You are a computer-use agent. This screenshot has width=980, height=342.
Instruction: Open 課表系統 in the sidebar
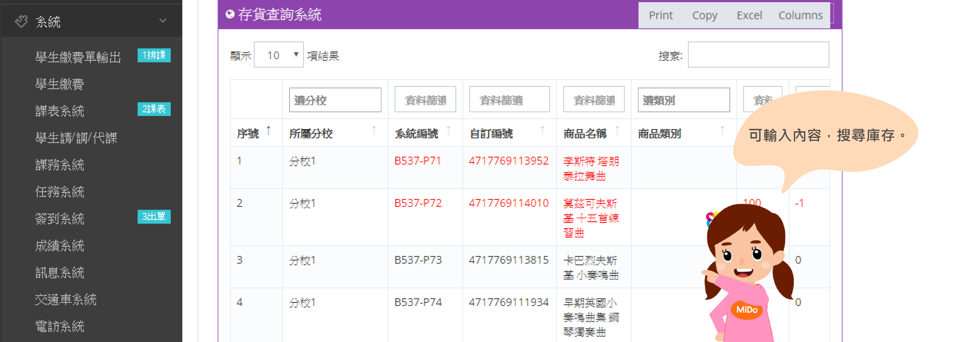coord(60,111)
